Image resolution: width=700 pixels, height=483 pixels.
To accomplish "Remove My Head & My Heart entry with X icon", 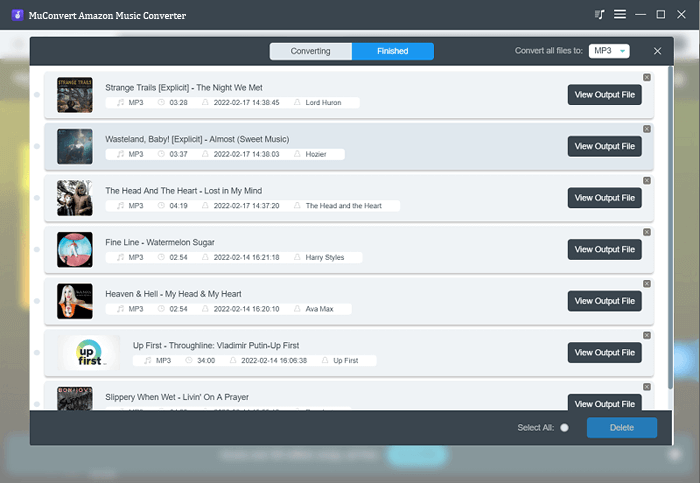I will click(x=646, y=283).
